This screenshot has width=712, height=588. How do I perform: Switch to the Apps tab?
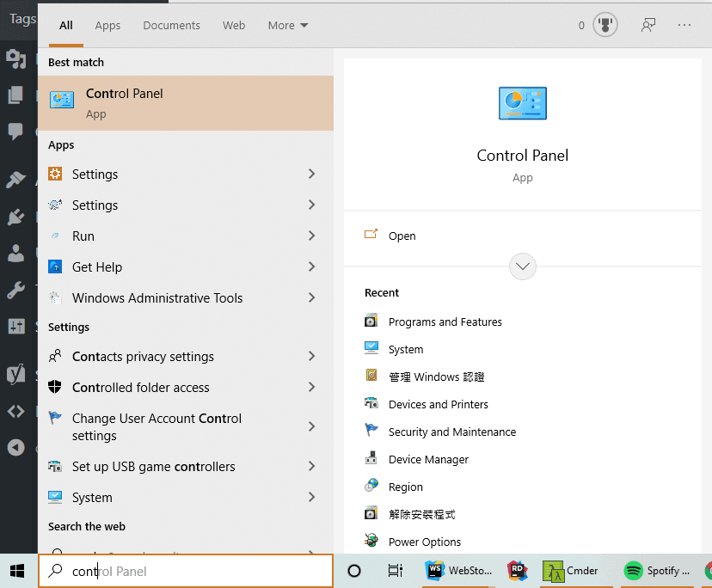coord(107,26)
